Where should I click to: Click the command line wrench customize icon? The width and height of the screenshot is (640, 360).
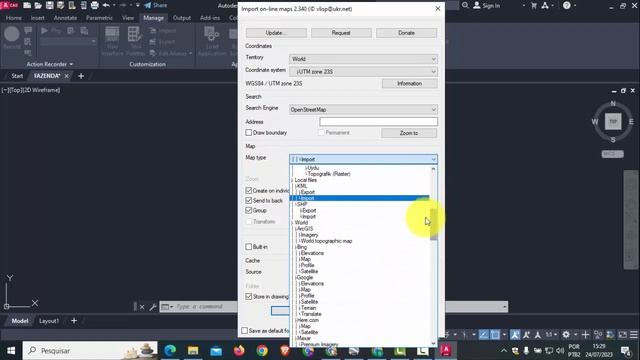153,307
